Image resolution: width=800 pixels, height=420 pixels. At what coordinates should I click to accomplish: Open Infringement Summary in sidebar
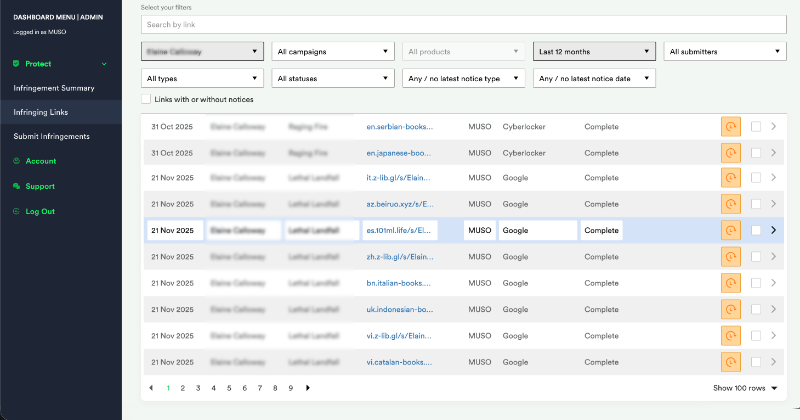coord(54,88)
